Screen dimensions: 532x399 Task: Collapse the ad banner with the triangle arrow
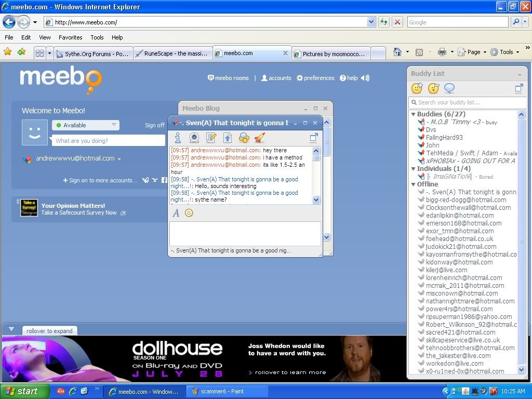tap(11, 329)
